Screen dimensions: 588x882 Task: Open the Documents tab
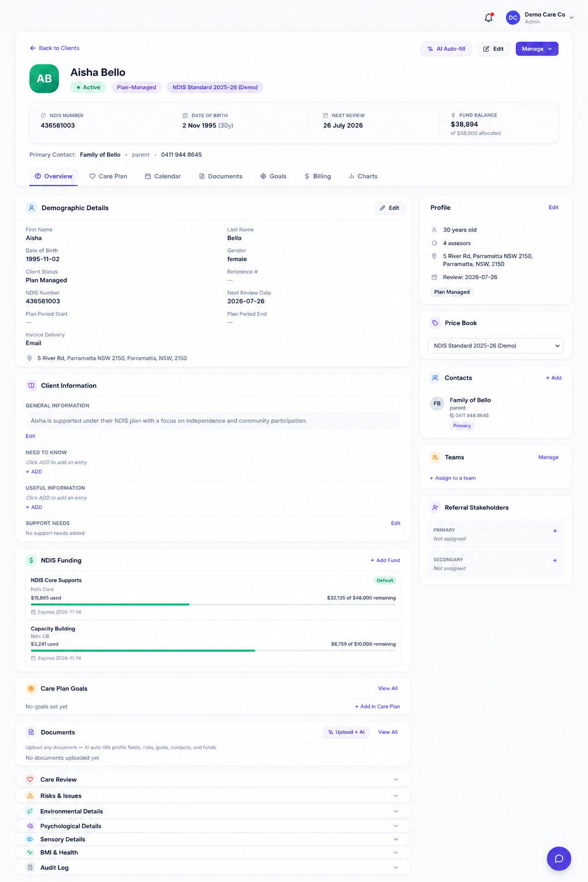[x=220, y=176]
